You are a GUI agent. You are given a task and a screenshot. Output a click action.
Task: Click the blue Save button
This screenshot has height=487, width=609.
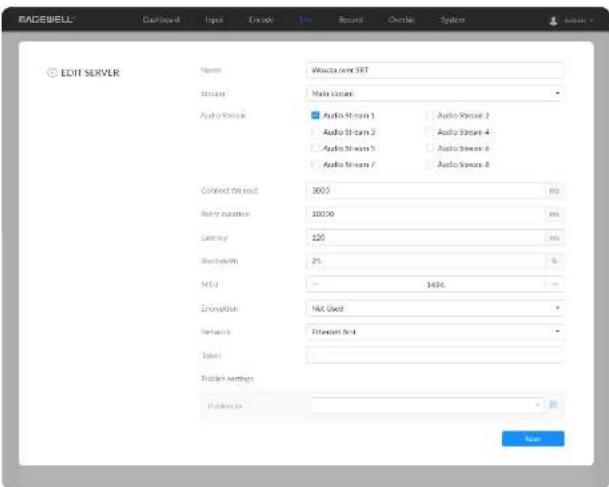[x=533, y=439]
